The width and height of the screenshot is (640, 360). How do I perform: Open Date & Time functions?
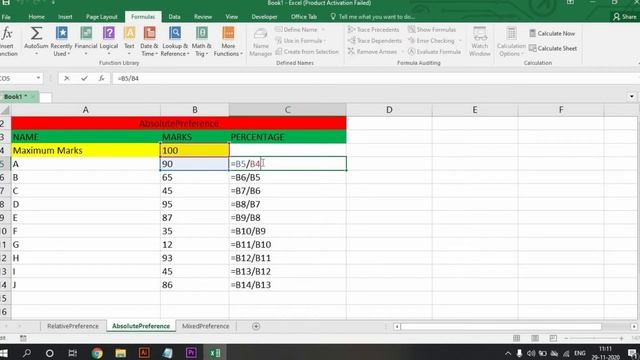pyautogui.click(x=149, y=41)
